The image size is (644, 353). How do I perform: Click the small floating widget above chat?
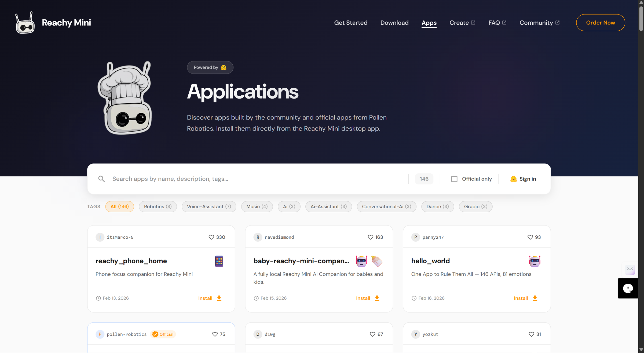click(x=630, y=269)
